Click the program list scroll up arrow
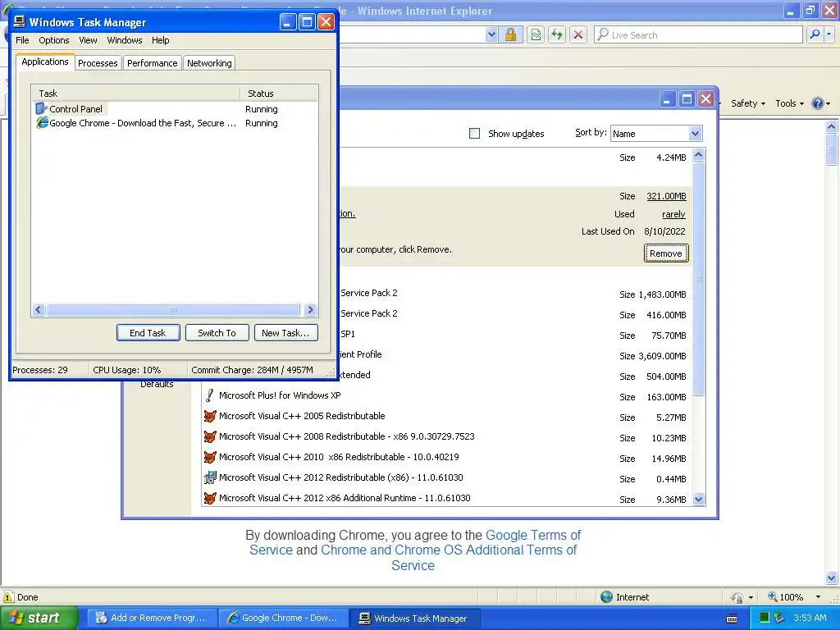840x630 pixels. point(698,155)
